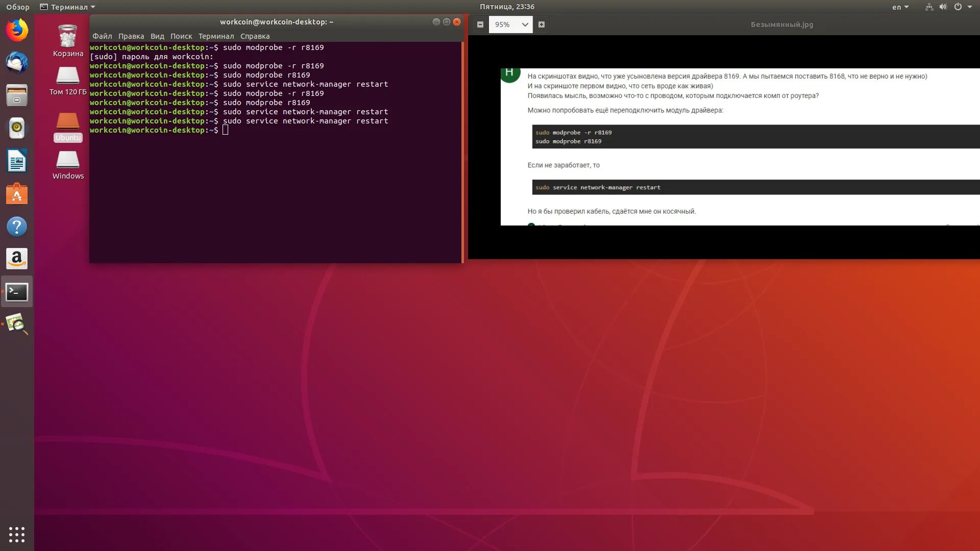Open the Help question mark icon
The image size is (980, 551).
pos(17,227)
